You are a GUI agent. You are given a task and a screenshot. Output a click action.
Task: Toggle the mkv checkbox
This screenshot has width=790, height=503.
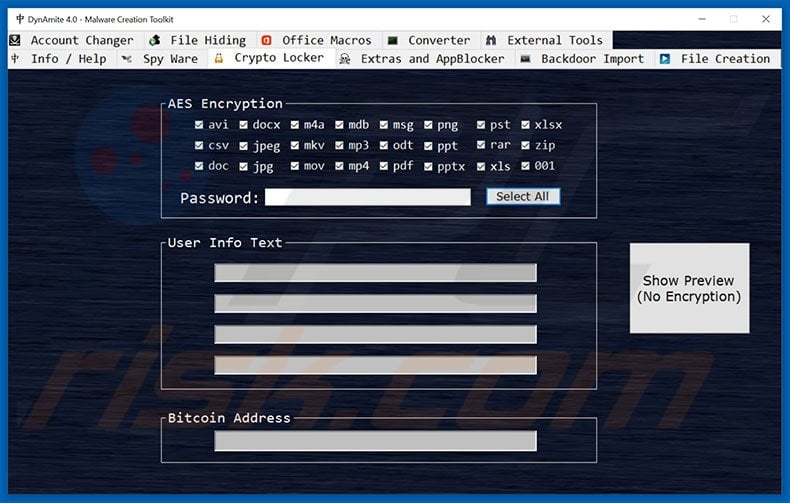(x=295, y=145)
